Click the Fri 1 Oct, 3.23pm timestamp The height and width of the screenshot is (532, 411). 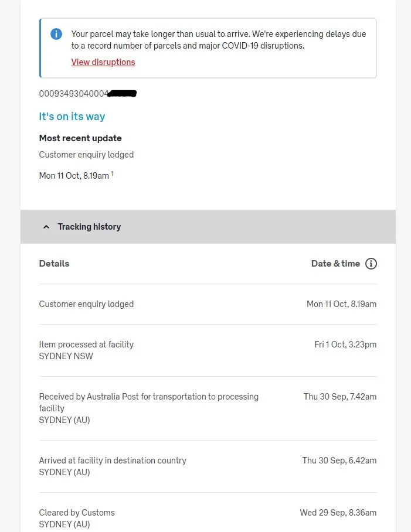[345, 345]
